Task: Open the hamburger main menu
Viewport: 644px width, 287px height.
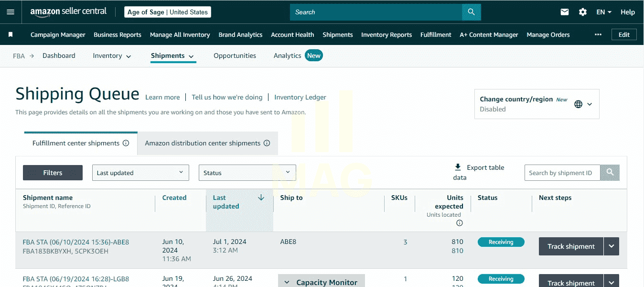Action: tap(11, 12)
